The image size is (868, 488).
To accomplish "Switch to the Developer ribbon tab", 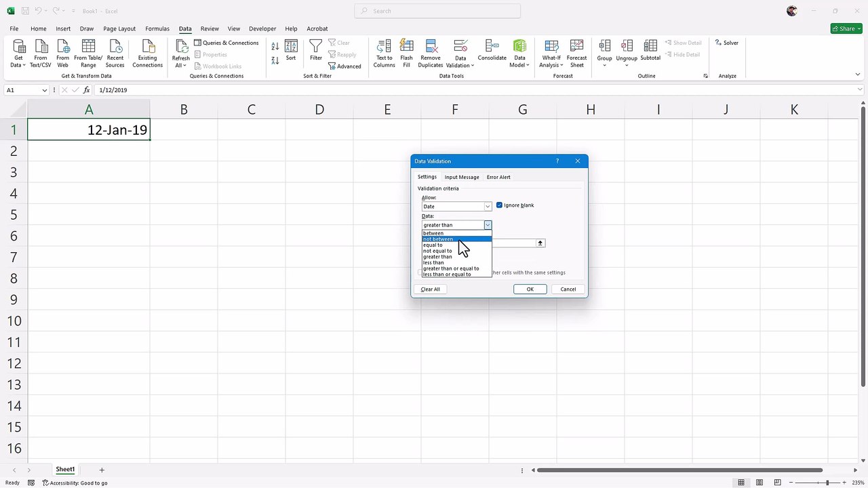I will point(262,28).
